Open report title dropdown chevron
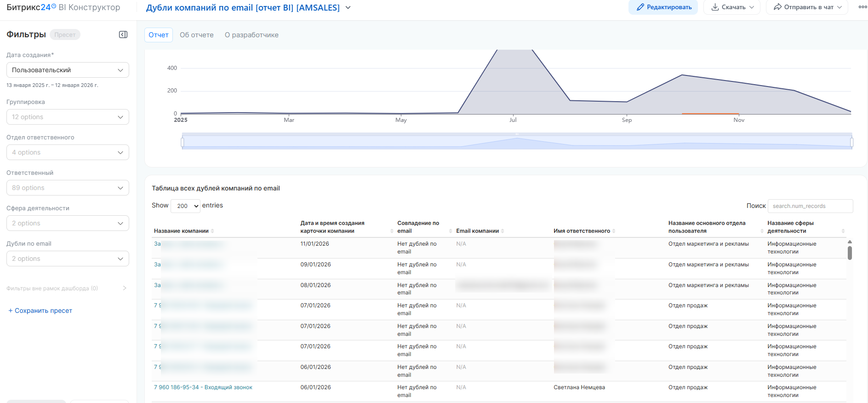Screen dimensions: 868x403 (348, 7)
